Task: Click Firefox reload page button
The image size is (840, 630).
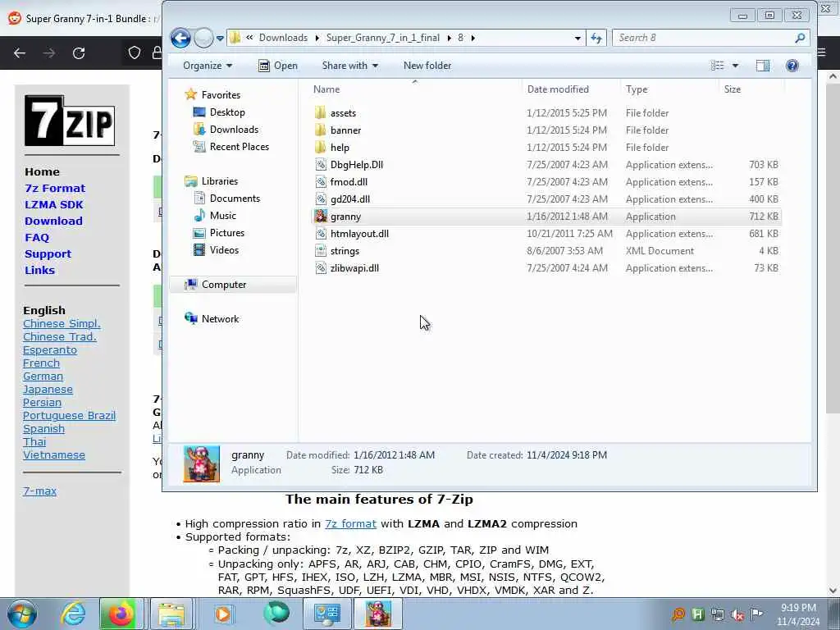Action: tap(79, 53)
